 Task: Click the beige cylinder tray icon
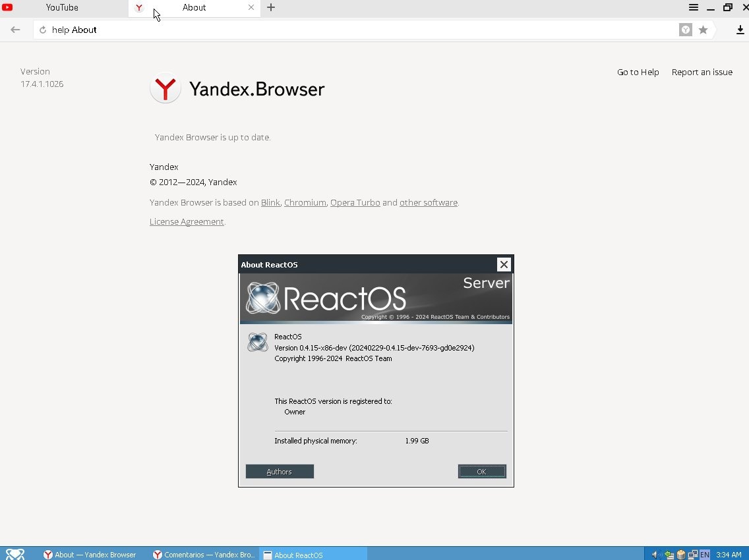(x=681, y=555)
